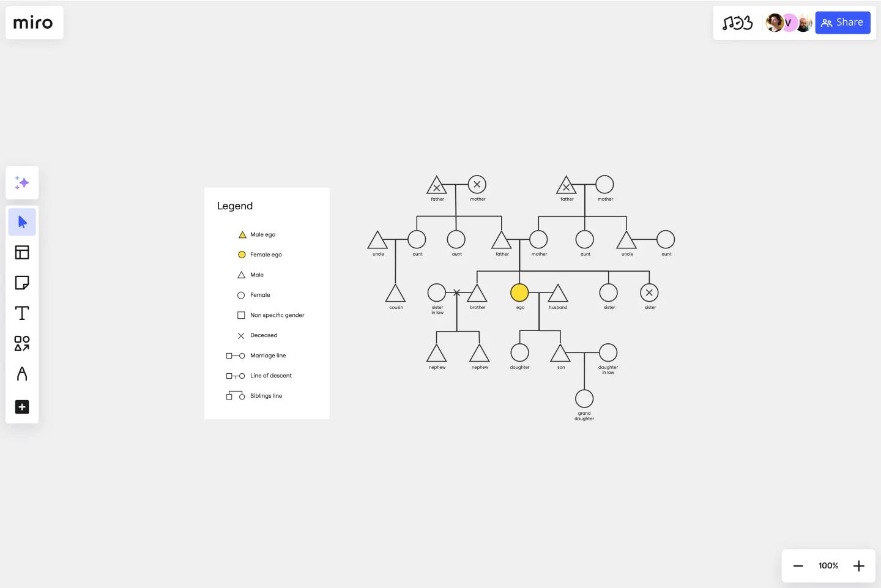
Task: Click the Non specific gender legend label
Action: click(277, 315)
